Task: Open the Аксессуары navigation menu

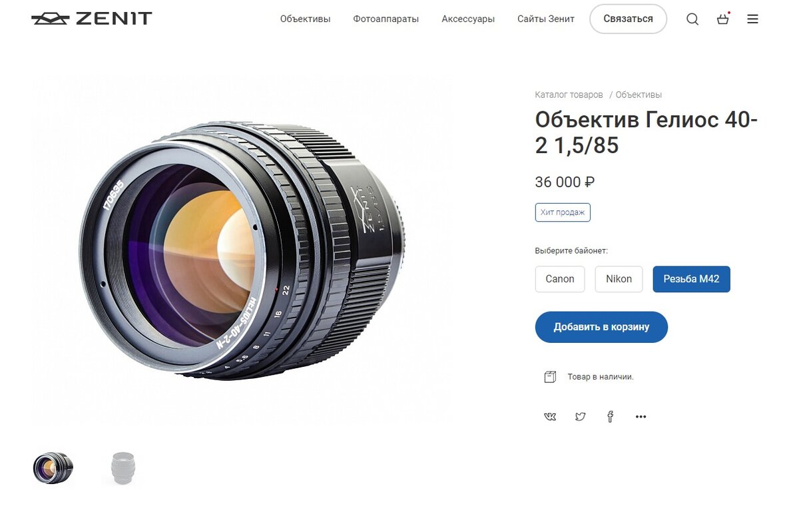Action: coord(467,19)
